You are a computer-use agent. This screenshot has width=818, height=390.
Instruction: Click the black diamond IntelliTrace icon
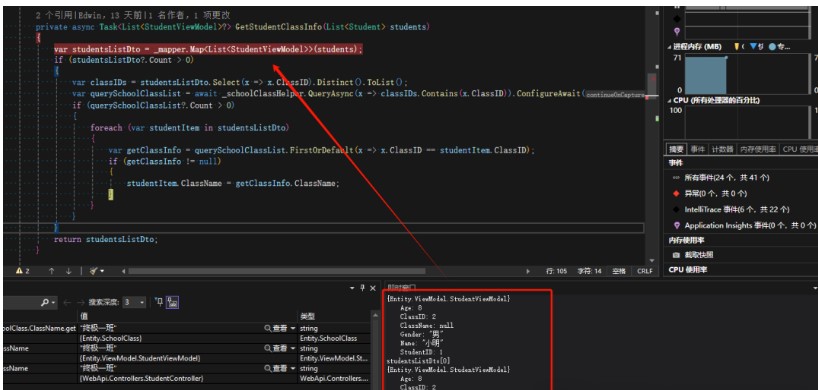coord(677,210)
